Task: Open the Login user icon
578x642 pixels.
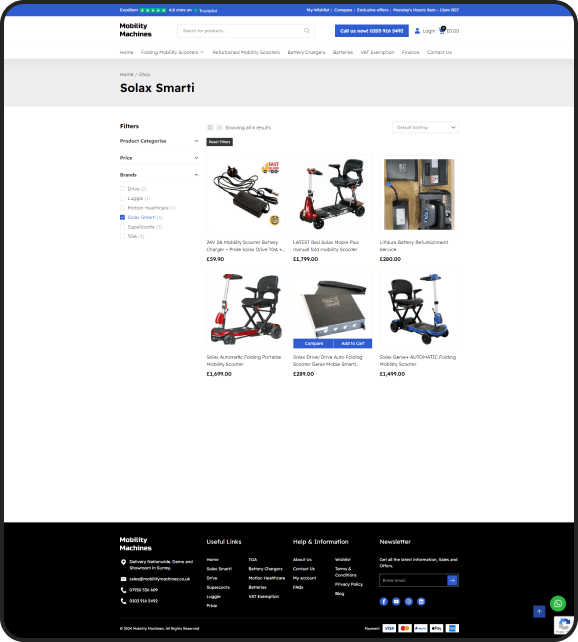Action: tap(417, 31)
